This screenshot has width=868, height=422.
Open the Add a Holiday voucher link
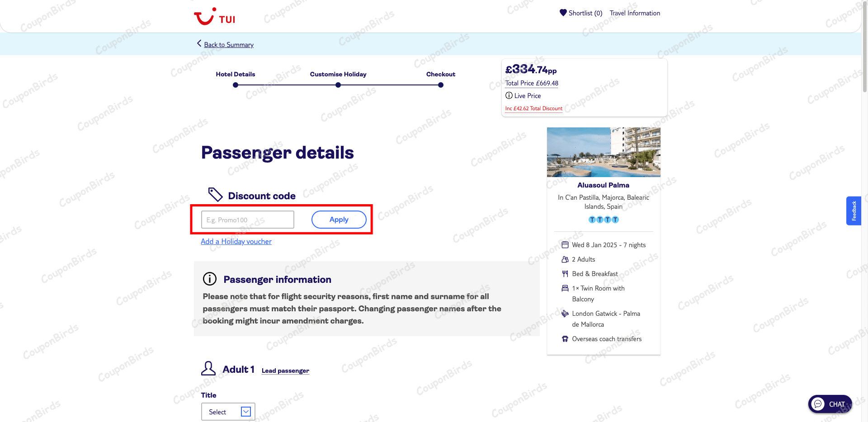pyautogui.click(x=236, y=241)
